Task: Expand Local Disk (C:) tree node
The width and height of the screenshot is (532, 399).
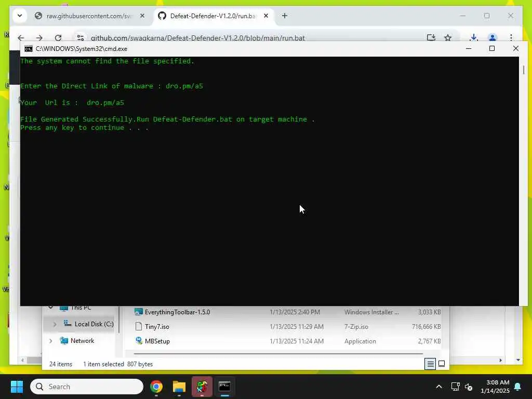Action: [x=55, y=324]
